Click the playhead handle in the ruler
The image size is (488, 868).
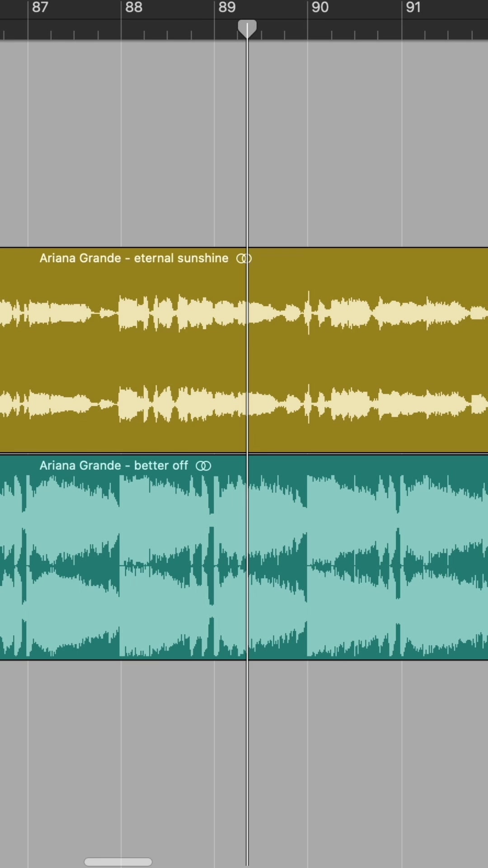tap(247, 28)
